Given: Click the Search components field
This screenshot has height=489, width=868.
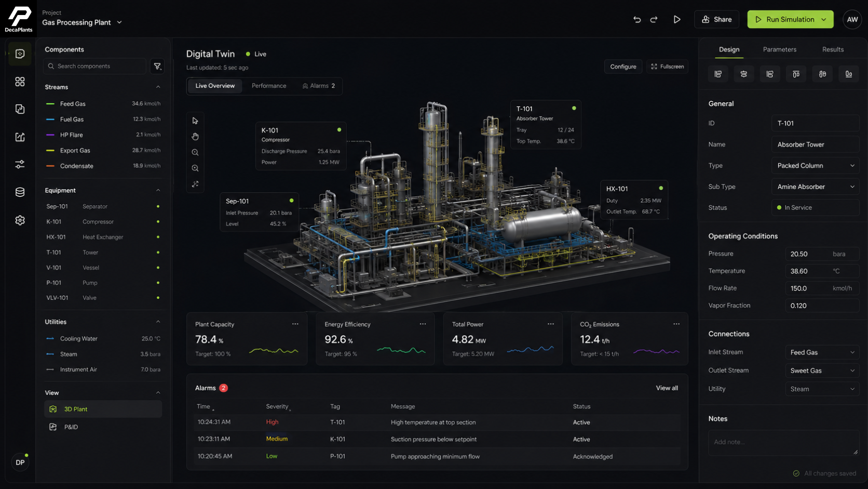Looking at the screenshot, I should (94, 66).
